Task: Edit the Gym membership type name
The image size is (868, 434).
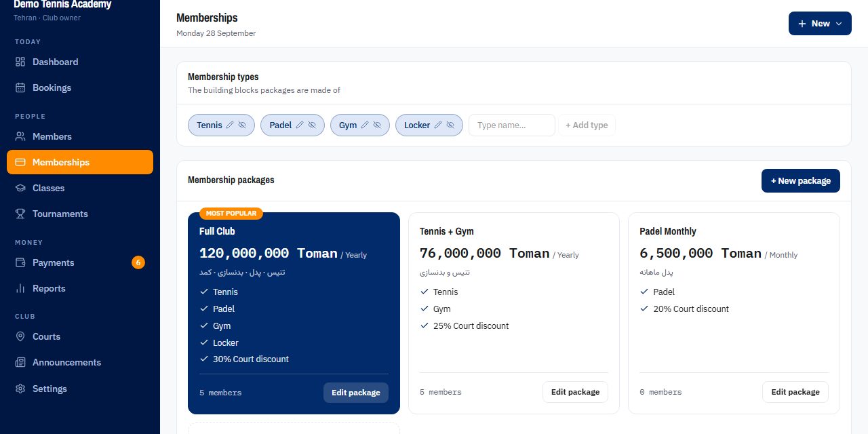Action: (x=365, y=125)
